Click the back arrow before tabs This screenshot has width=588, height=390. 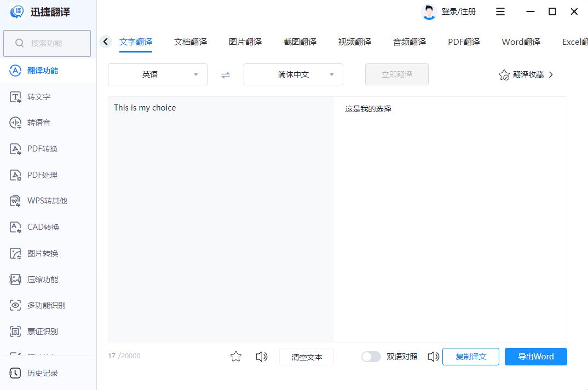[106, 42]
